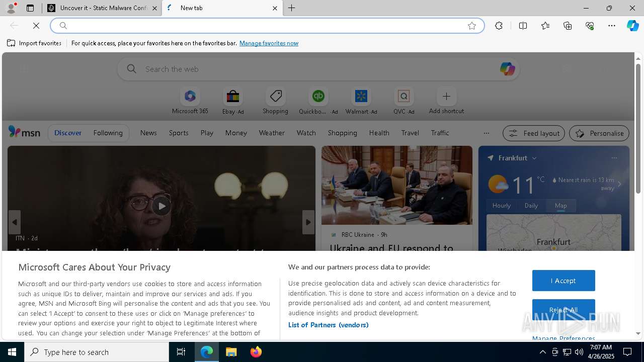644x362 pixels.
Task: Open the Ebay shortcut
Action: [x=233, y=101]
